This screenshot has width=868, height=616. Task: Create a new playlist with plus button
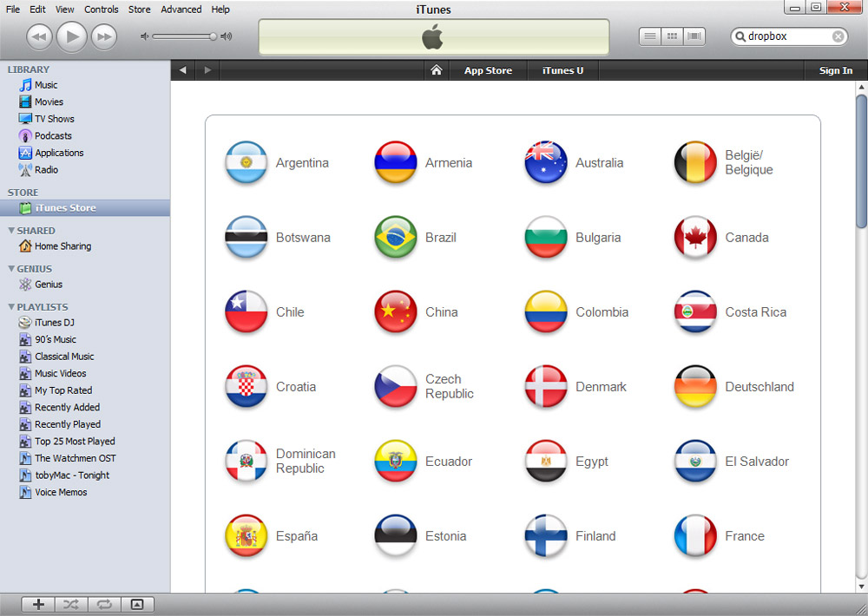pos(38,605)
